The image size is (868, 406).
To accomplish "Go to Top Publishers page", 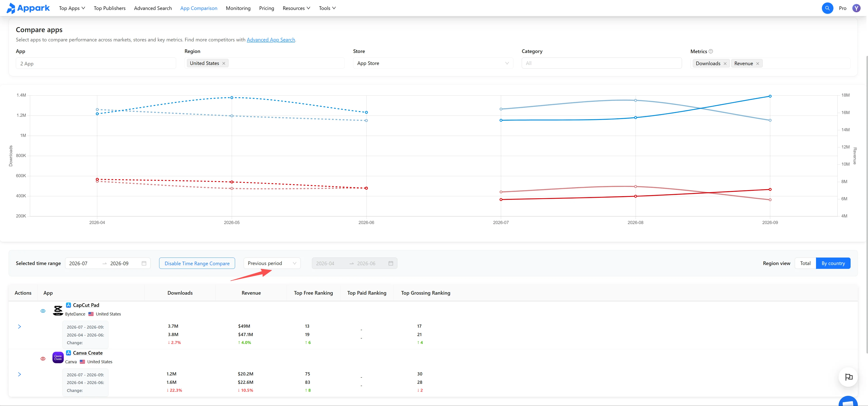I will tap(109, 8).
